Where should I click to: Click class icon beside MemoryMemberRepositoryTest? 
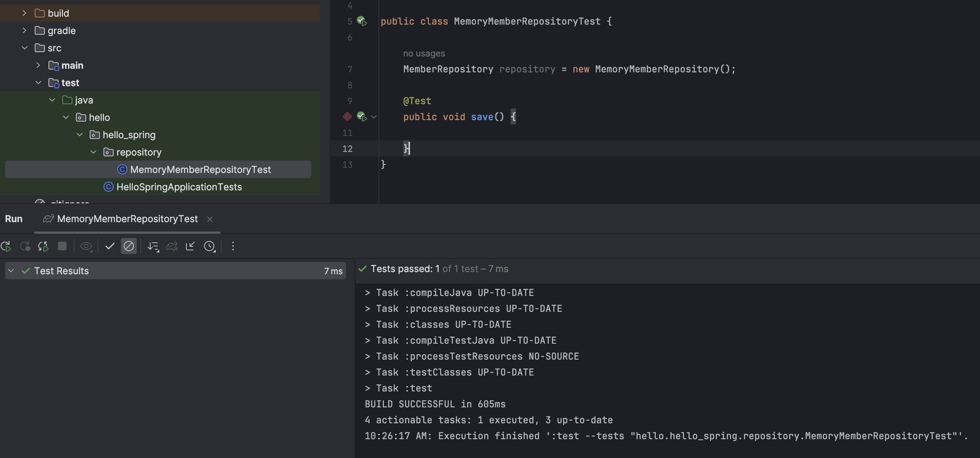122,170
